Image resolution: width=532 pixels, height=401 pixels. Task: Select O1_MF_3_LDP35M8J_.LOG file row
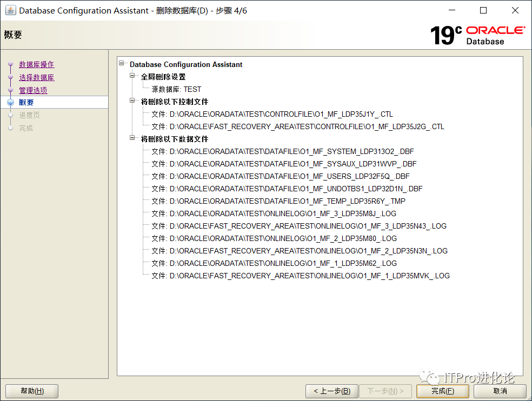point(274,213)
